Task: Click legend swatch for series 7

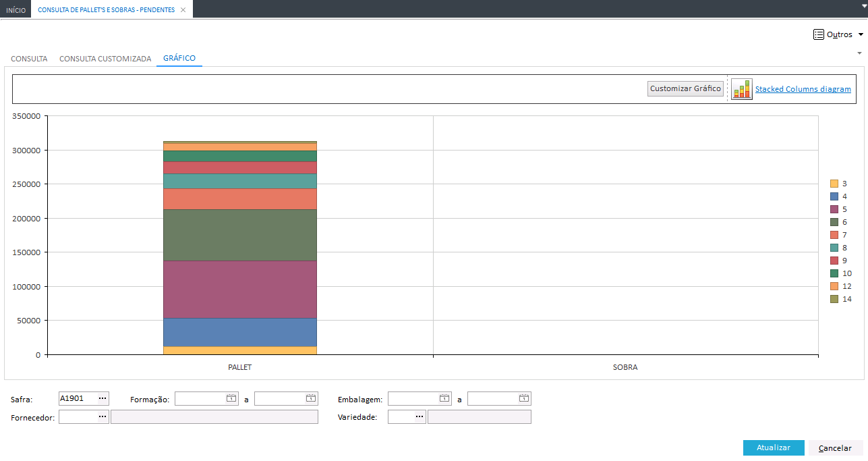Action: coord(834,235)
